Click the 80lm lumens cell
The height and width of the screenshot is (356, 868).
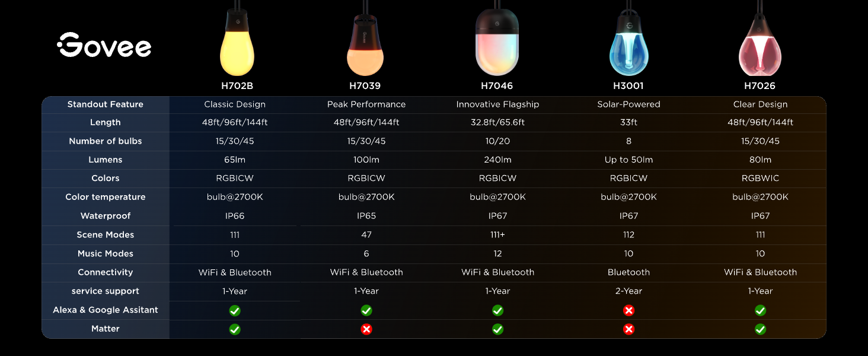pyautogui.click(x=760, y=160)
